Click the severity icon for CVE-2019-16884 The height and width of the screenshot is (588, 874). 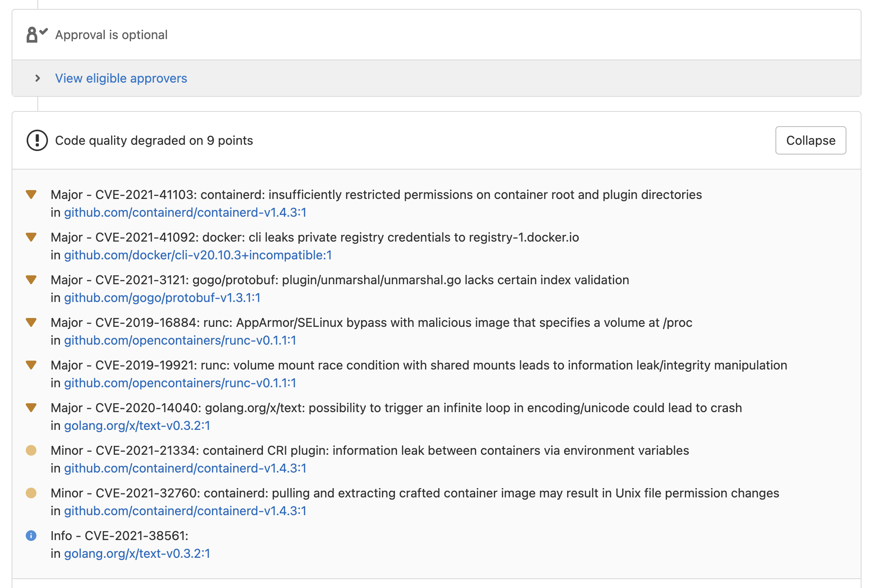31,322
